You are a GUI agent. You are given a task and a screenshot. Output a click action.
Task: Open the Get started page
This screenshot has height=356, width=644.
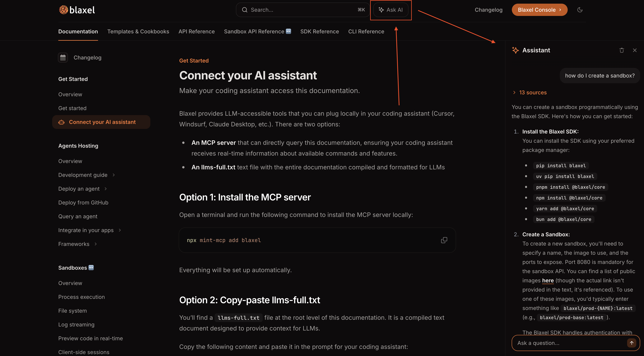(x=72, y=108)
